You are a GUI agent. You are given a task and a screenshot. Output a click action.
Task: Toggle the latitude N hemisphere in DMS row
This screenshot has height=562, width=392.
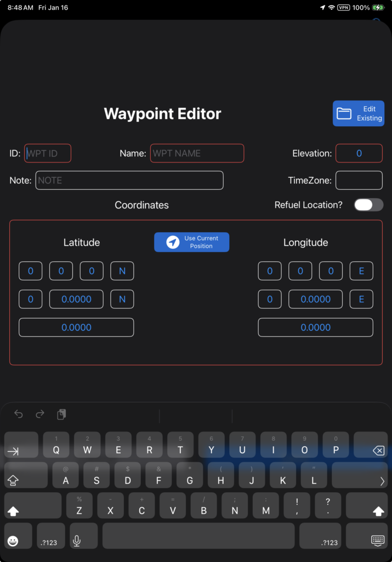click(x=122, y=271)
